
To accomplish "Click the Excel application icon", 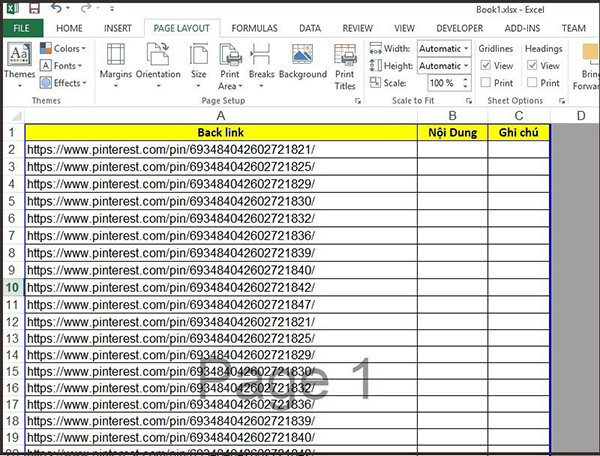I will click(x=13, y=8).
